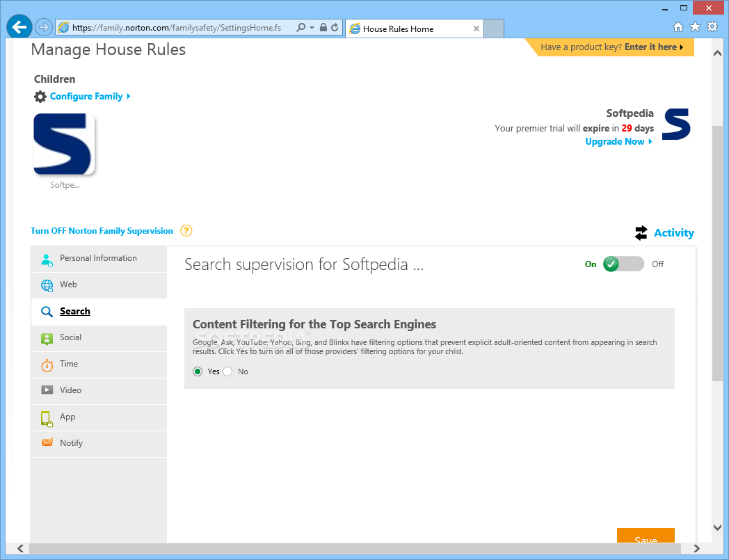
Task: Click Turn OFF Norton Family Supervision
Action: 102,231
